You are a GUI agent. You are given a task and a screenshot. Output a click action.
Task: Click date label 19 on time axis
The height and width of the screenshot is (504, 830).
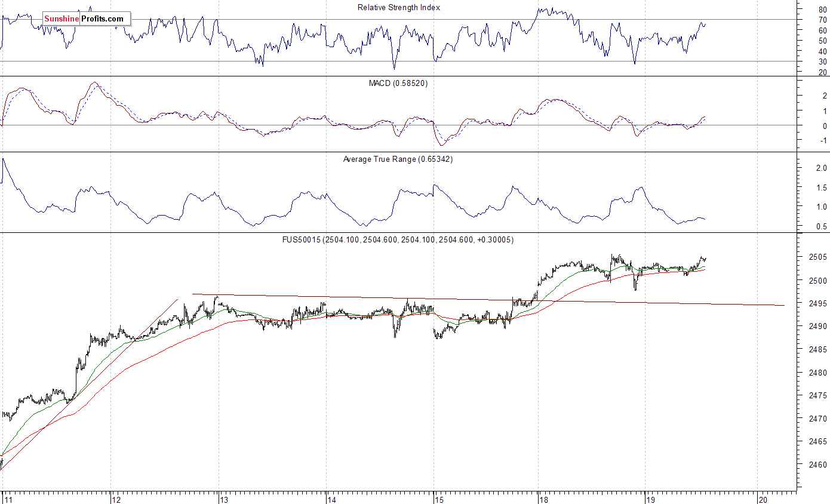pyautogui.click(x=651, y=499)
